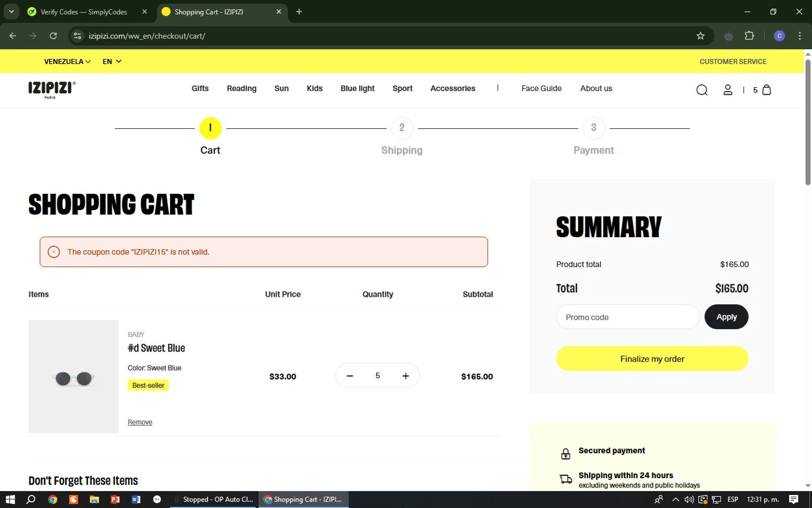Viewport: 812px width, 508px height.
Task: Open the Chrome three-dot menu
Action: click(x=800, y=36)
